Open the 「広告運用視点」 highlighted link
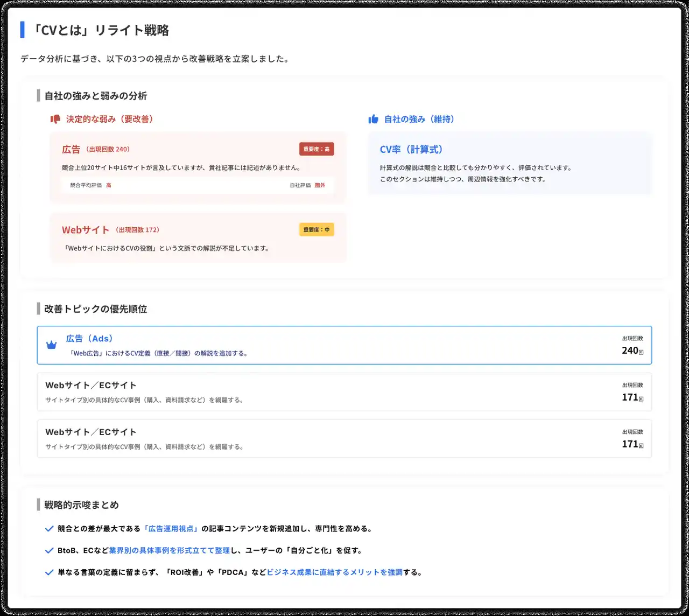This screenshot has width=689, height=616. pyautogui.click(x=171, y=529)
